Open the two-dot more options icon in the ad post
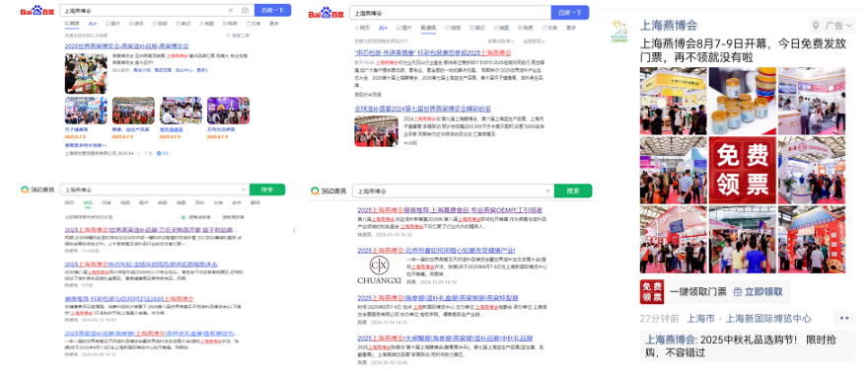Screen dimensions: 868x383 coord(844,318)
